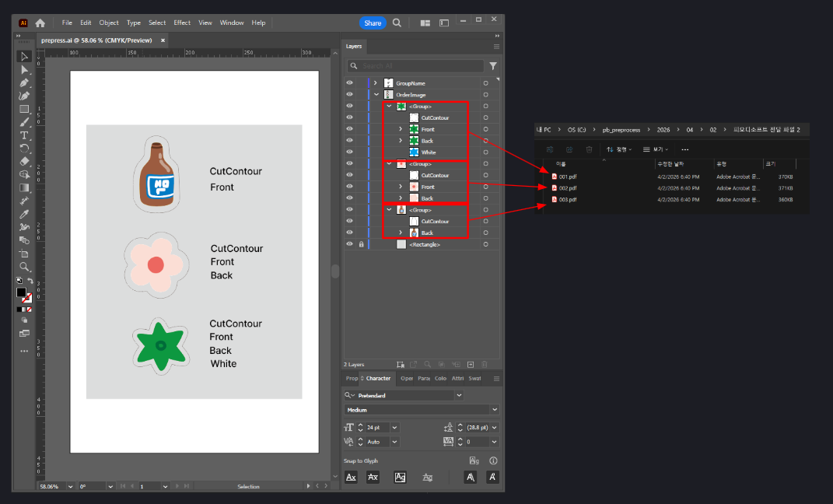
Task: Open the zoom level 58.06% dropdown
Action: point(70,486)
